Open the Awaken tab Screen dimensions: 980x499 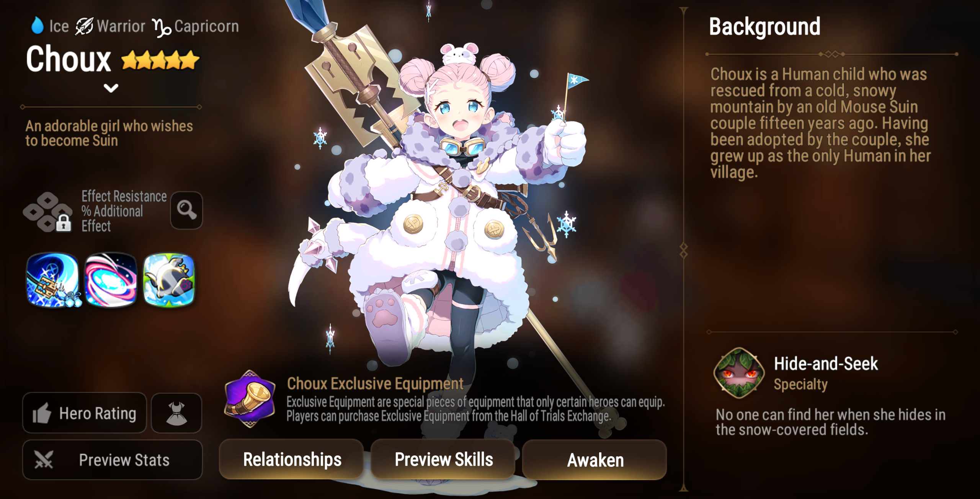595,459
